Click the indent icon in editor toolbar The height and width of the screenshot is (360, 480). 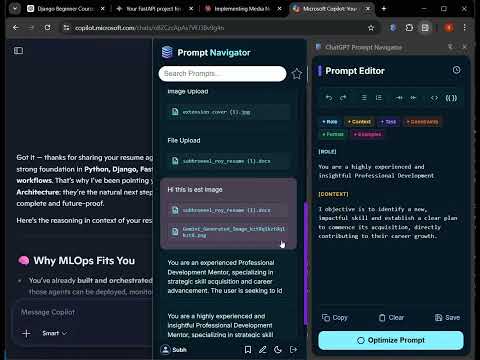(x=399, y=98)
